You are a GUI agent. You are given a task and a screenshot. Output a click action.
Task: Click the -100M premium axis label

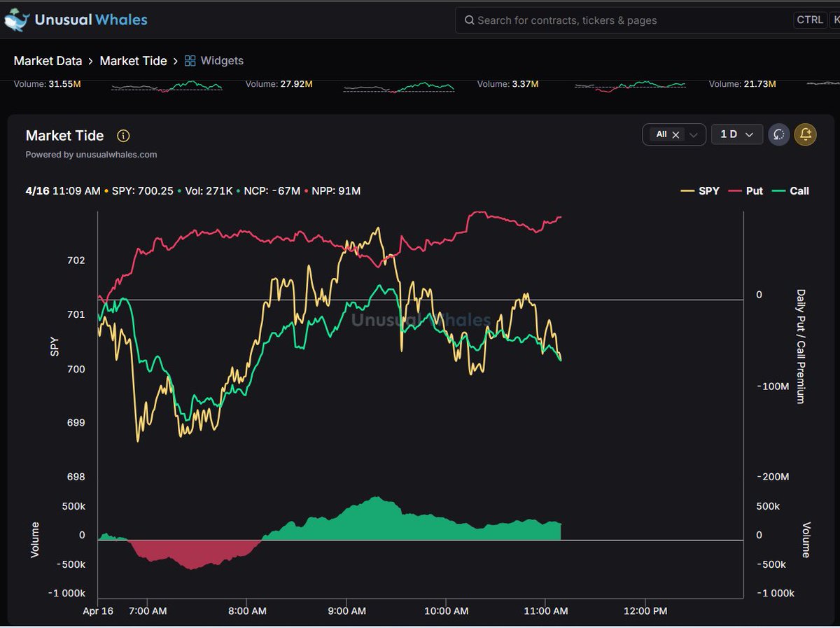pos(772,386)
